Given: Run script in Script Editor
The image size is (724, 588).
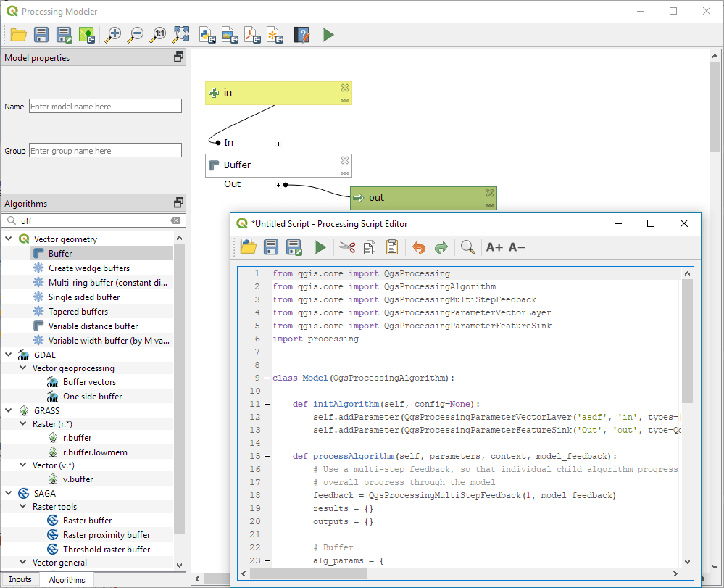Looking at the screenshot, I should point(320,247).
